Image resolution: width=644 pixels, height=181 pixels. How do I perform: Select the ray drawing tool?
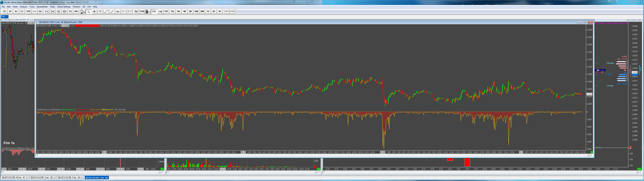click(112, 12)
